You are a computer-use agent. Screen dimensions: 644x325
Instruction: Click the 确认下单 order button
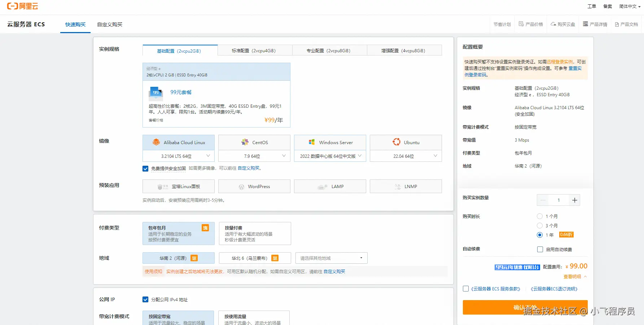(525, 307)
